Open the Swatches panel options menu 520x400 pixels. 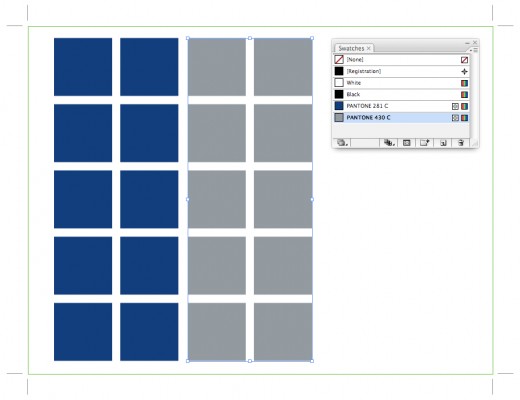[x=474, y=50]
